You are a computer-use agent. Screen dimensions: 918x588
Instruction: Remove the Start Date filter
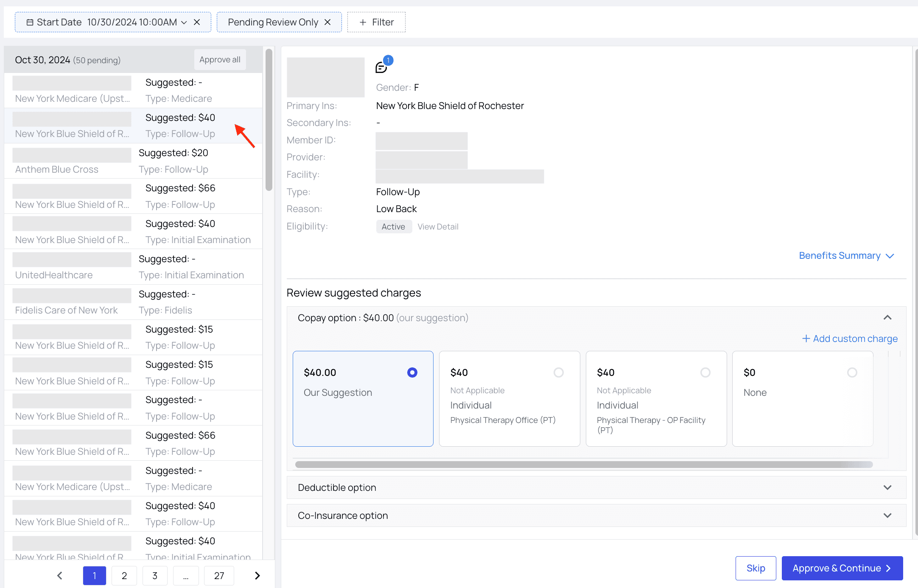click(x=197, y=22)
